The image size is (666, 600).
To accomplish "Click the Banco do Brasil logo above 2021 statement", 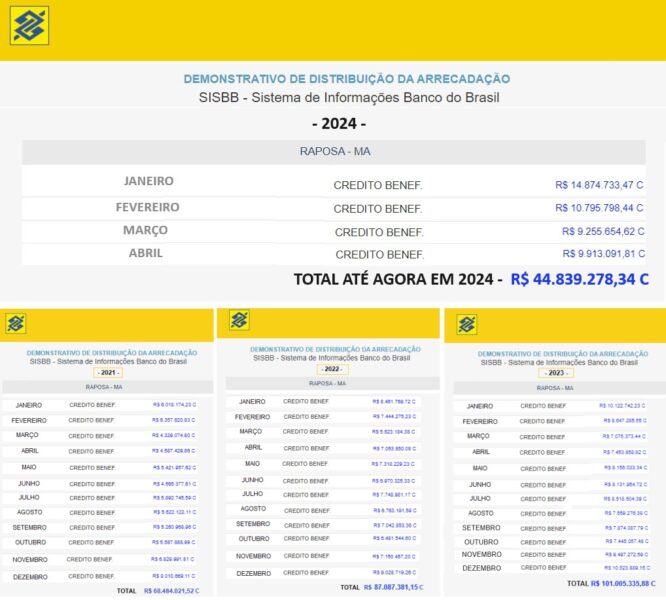I will 16,324.
